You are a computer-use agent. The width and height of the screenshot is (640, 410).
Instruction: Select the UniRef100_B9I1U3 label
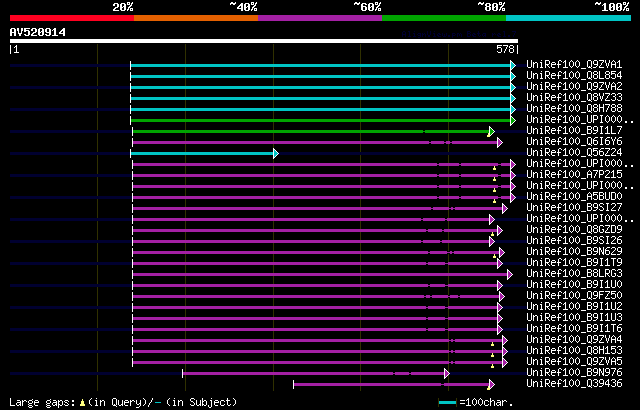pos(574,318)
